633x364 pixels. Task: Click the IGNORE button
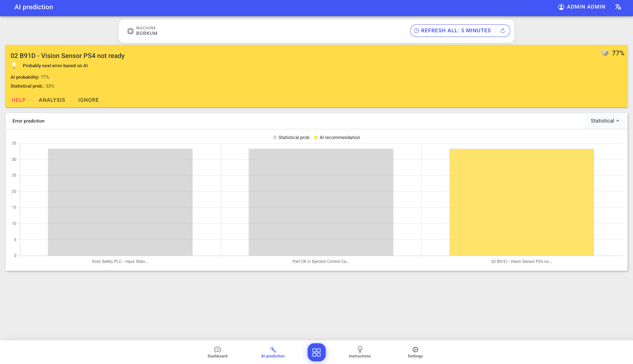point(89,100)
